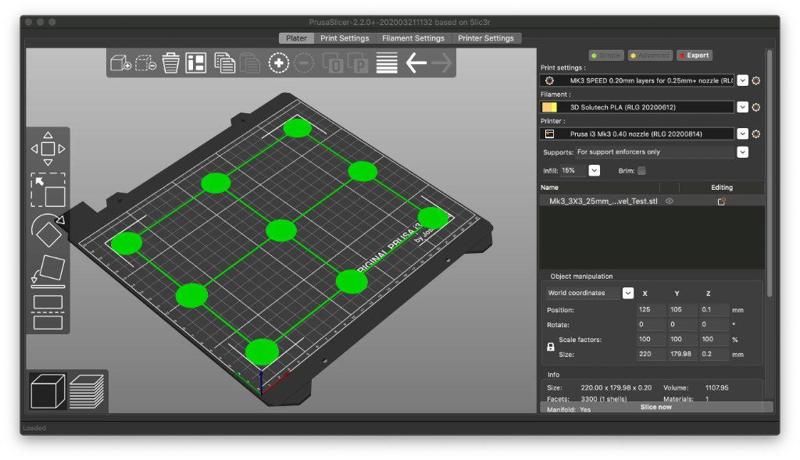The width and height of the screenshot is (800, 460).
Task: Switch to the 3D editor cube view
Action: 47,391
